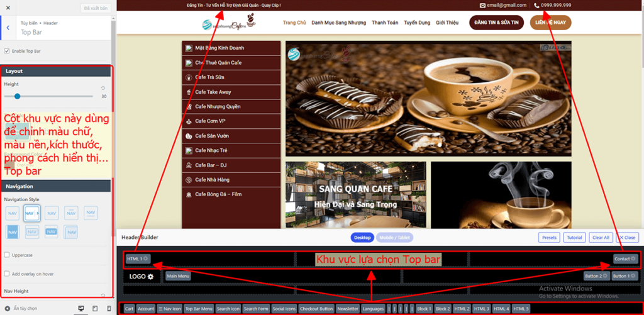
Task: Select Cafe Trà Sữa category
Action: 231,77
